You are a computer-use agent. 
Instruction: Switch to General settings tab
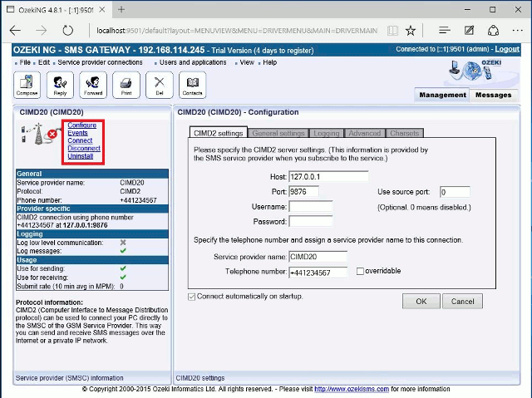tap(278, 133)
